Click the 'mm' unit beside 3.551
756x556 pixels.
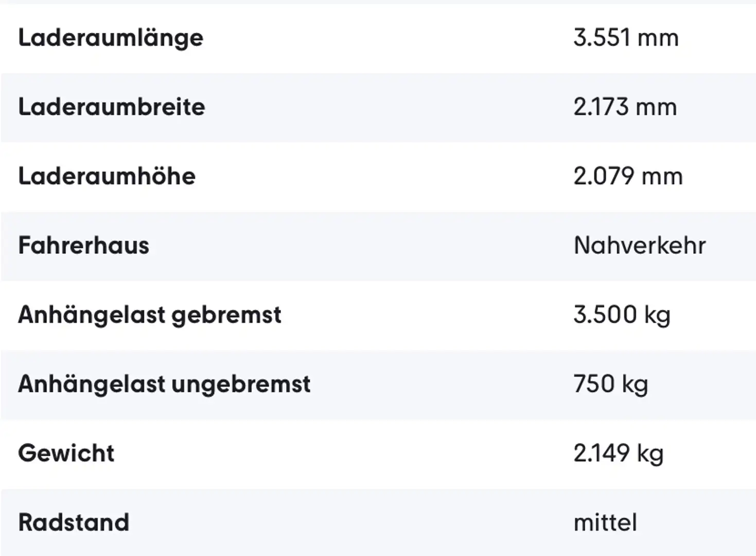(x=658, y=39)
